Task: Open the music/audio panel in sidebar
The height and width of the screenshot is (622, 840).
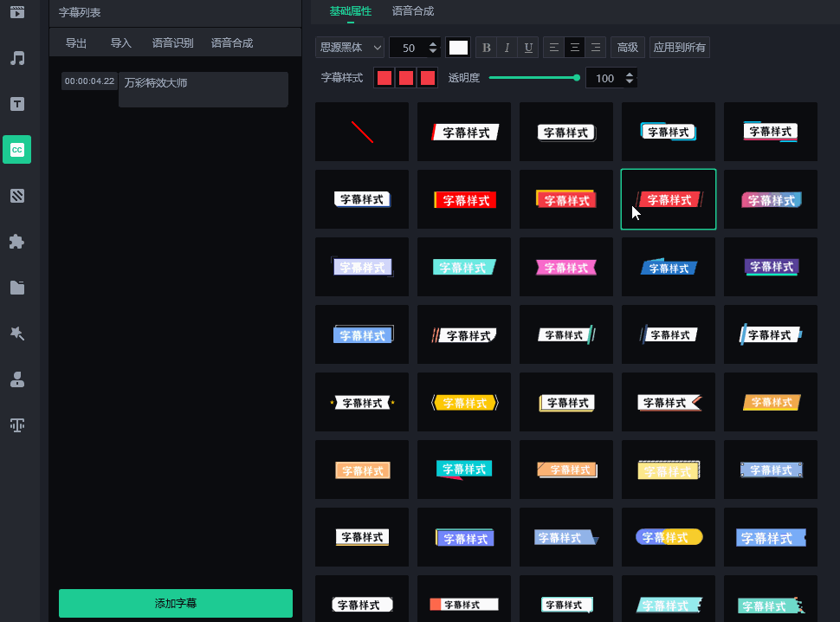Action: (x=17, y=58)
